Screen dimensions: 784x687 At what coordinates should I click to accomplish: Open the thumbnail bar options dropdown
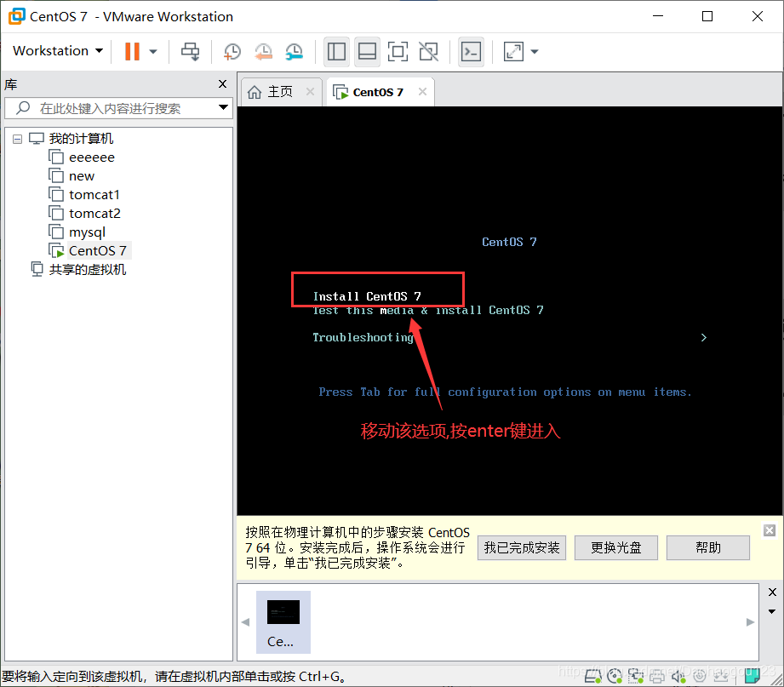[x=772, y=611]
